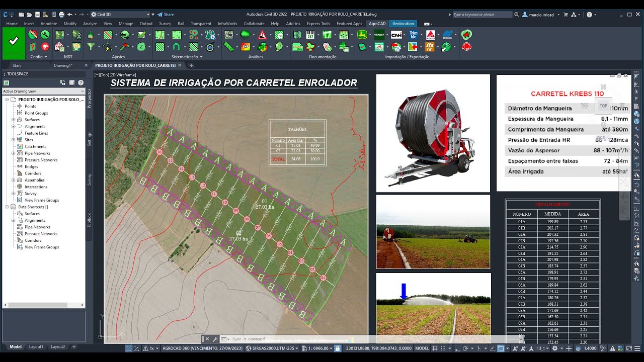The width and height of the screenshot is (644, 362).
Task: Click the Topcon import icon
Action: click(x=447, y=35)
